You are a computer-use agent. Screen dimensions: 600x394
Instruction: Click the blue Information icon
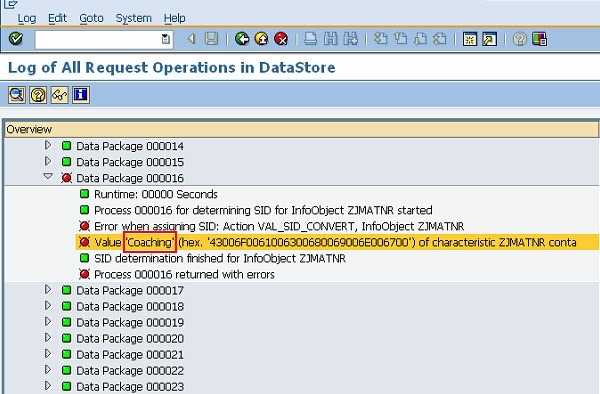(x=81, y=94)
